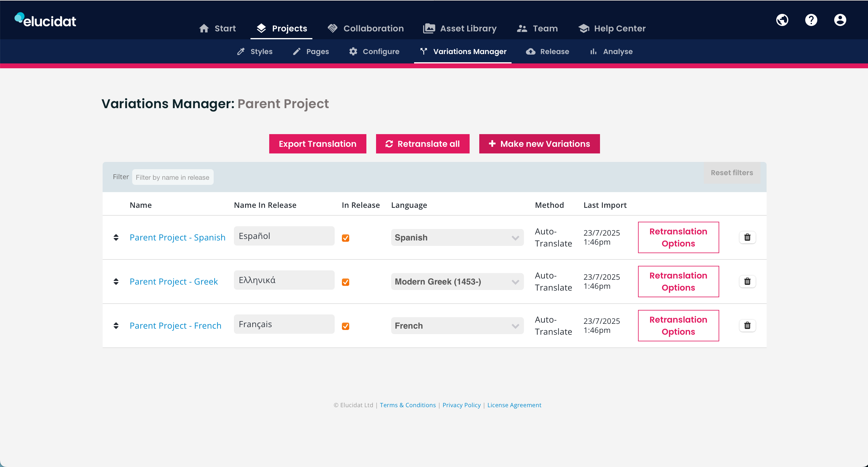Open Parent Project - Greek link
The width and height of the screenshot is (868, 467).
point(174,281)
